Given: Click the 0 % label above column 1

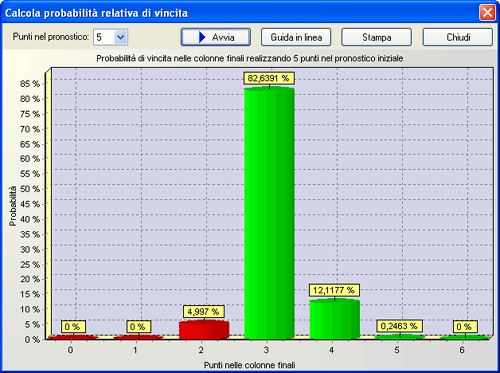Looking at the screenshot, I should pos(138,327).
